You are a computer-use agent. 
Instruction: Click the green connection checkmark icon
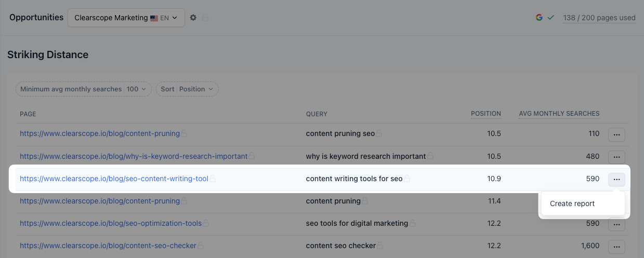(x=551, y=18)
